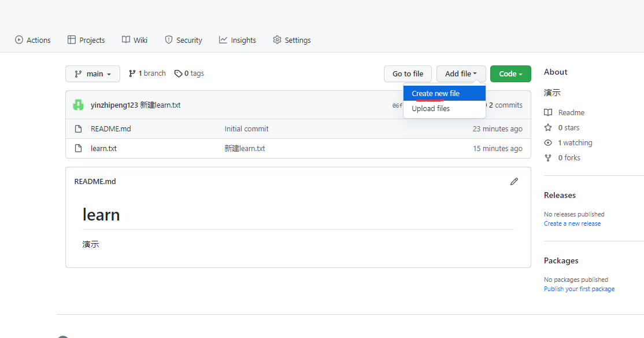View the 2 commits history
Viewport: 644px width, 338px height.
coord(505,105)
